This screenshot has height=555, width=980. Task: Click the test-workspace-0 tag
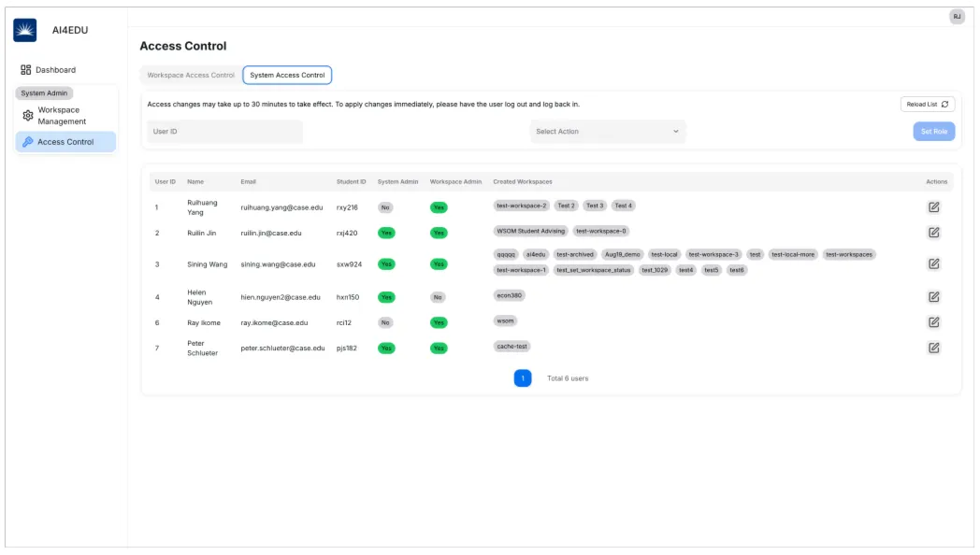click(x=600, y=231)
